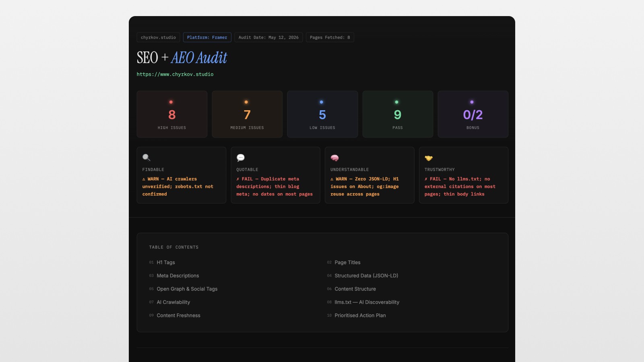
Task: Click the brain Understandable icon
Action: 334,158
